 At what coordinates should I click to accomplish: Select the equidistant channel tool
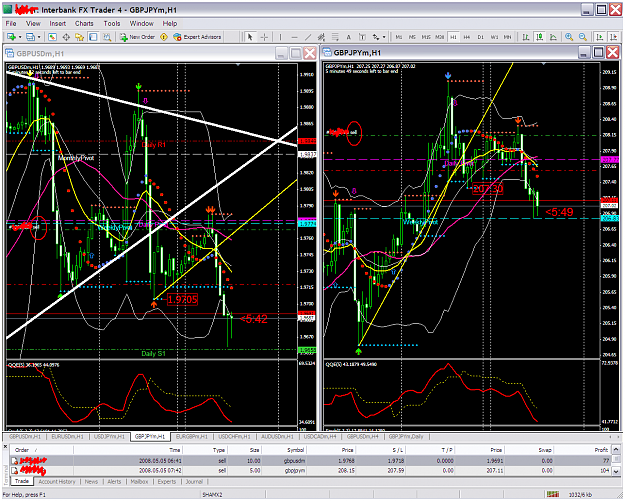click(321, 37)
